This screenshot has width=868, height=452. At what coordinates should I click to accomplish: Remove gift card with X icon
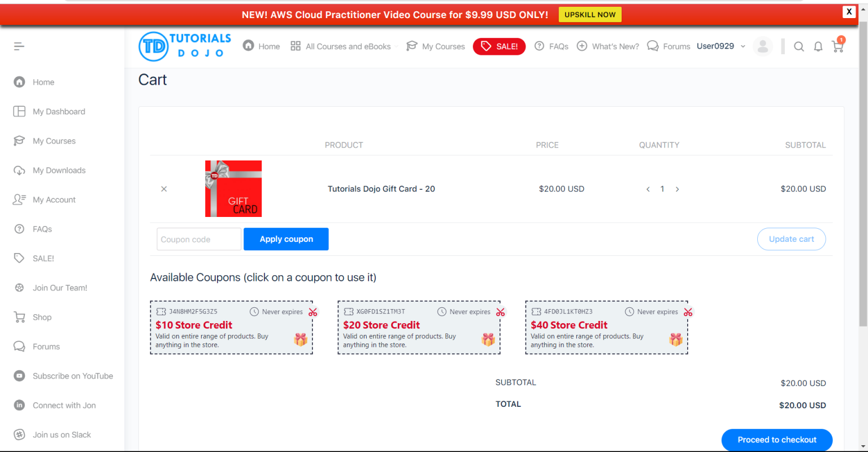click(x=164, y=189)
